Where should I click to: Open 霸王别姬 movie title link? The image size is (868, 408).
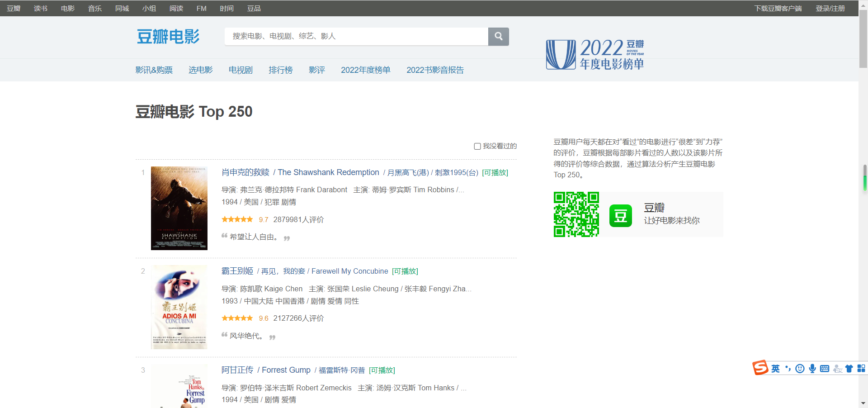(237, 271)
